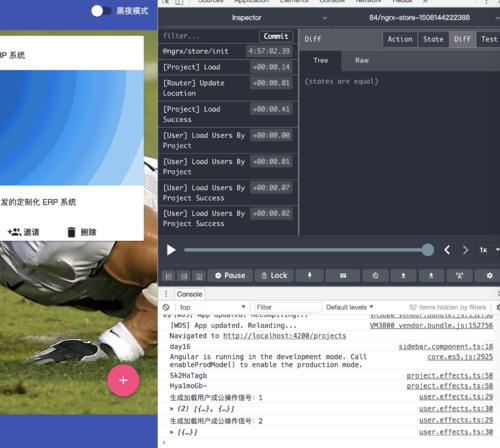Open the top context dropdown in console
500x448 pixels.
click(212, 307)
